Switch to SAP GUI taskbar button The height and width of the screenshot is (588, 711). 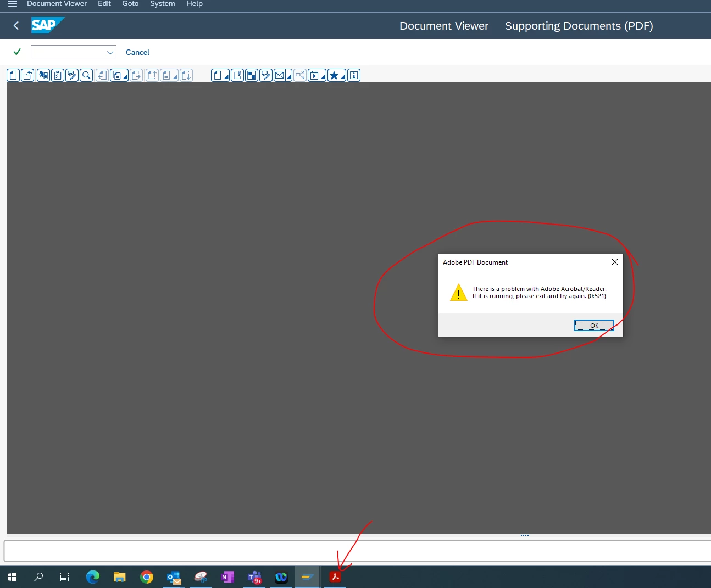point(308,577)
